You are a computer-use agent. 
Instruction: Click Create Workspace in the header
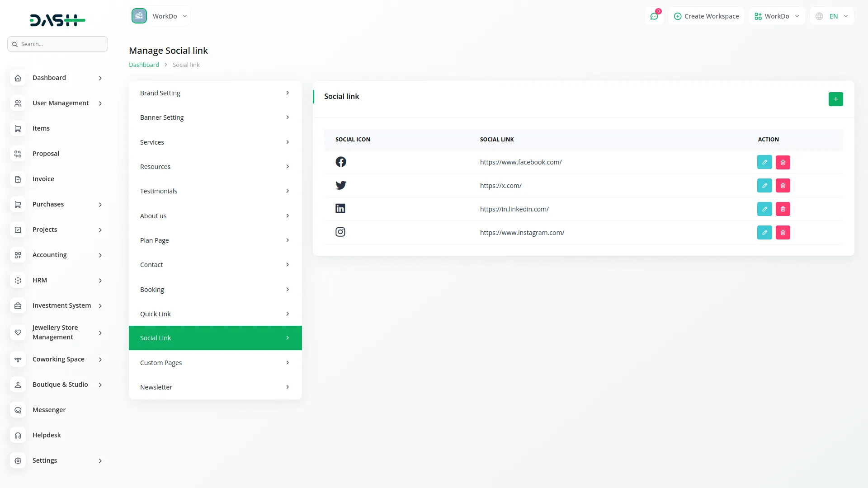[x=706, y=16]
